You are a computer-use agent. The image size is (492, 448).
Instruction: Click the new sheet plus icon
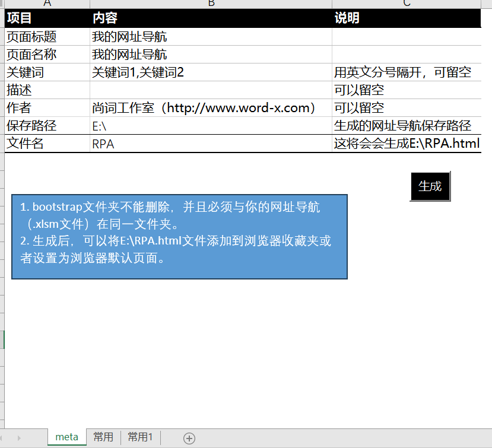(189, 439)
